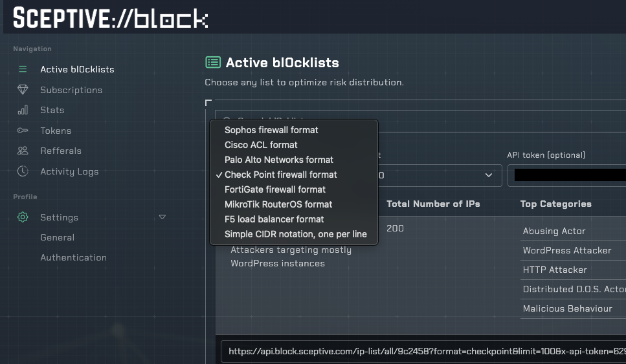Click the API token input field

click(566, 175)
